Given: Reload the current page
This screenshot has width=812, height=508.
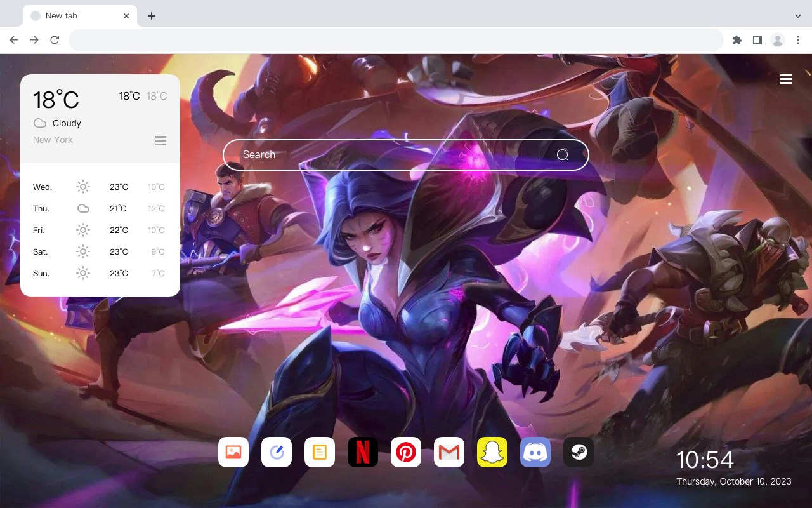Looking at the screenshot, I should [x=55, y=40].
